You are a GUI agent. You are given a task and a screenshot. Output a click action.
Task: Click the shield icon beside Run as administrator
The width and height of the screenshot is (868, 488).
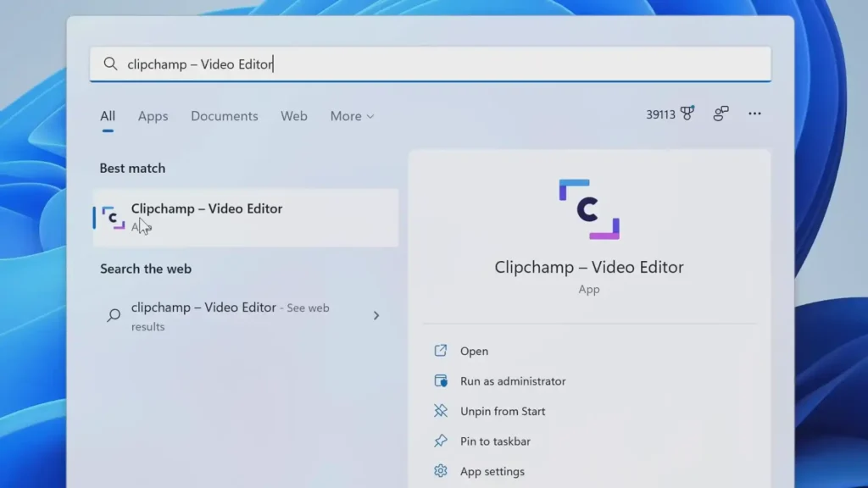coord(441,381)
